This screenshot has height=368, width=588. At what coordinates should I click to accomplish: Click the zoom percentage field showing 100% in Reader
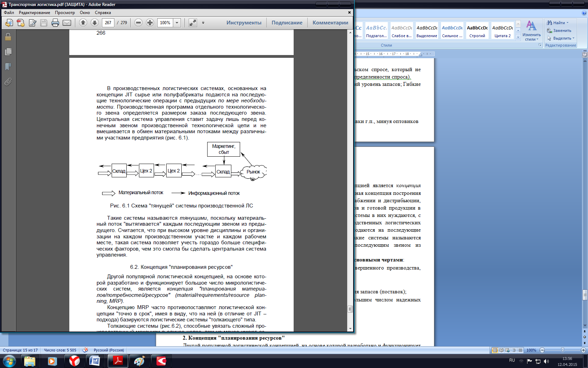(x=165, y=23)
